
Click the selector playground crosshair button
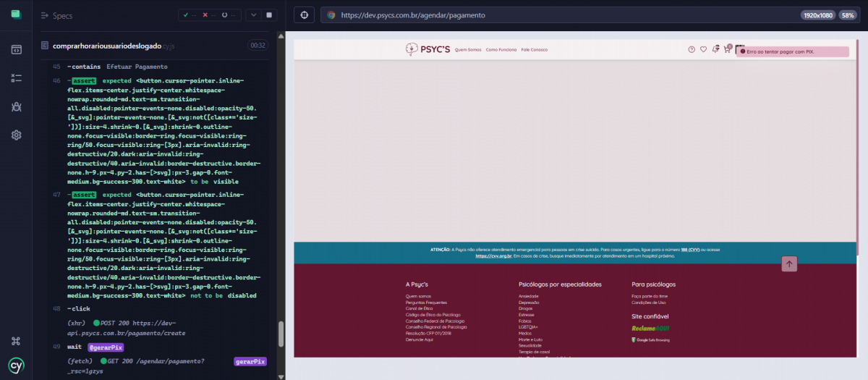pyautogui.click(x=304, y=14)
